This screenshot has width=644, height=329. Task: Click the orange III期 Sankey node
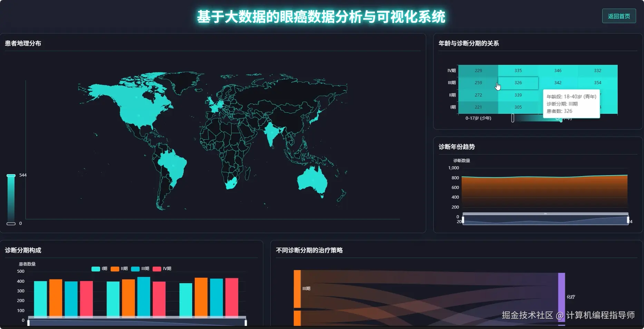coord(297,289)
